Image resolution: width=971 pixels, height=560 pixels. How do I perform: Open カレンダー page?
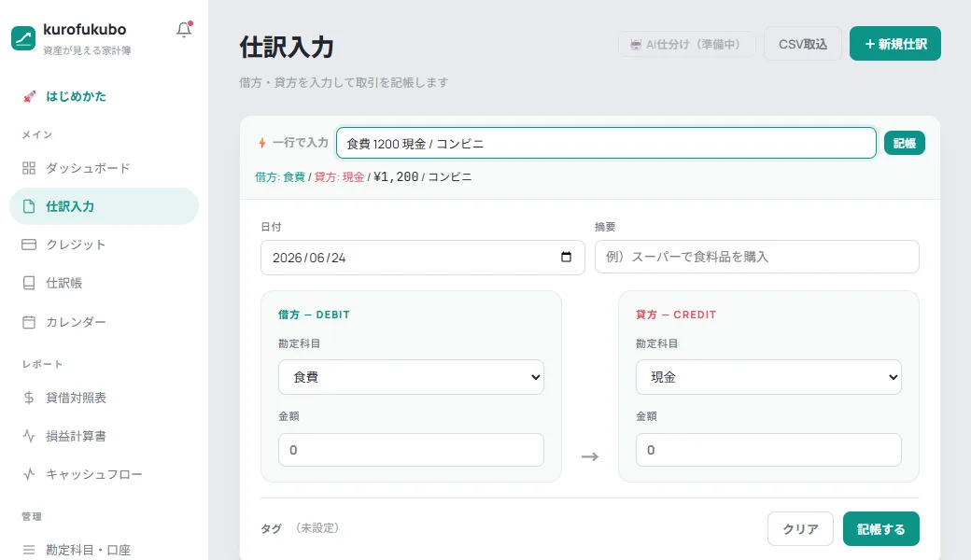[104, 322]
